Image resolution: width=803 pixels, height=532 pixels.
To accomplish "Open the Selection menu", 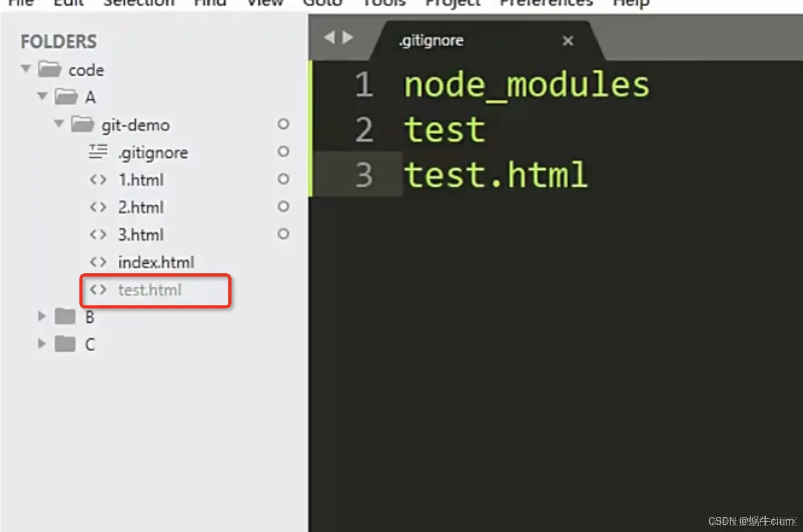I will [x=139, y=3].
